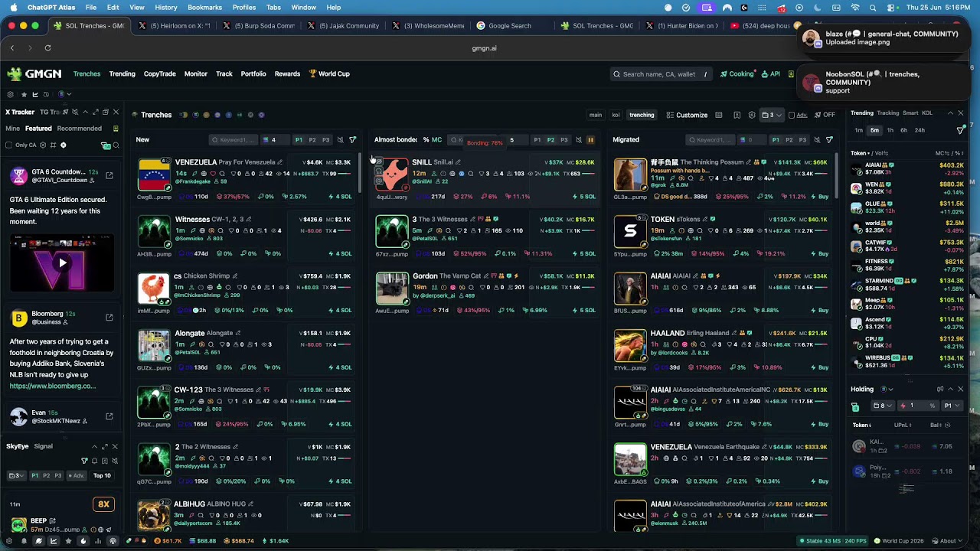Open SkyEye notification bell icon
980x551 pixels.
click(x=94, y=461)
